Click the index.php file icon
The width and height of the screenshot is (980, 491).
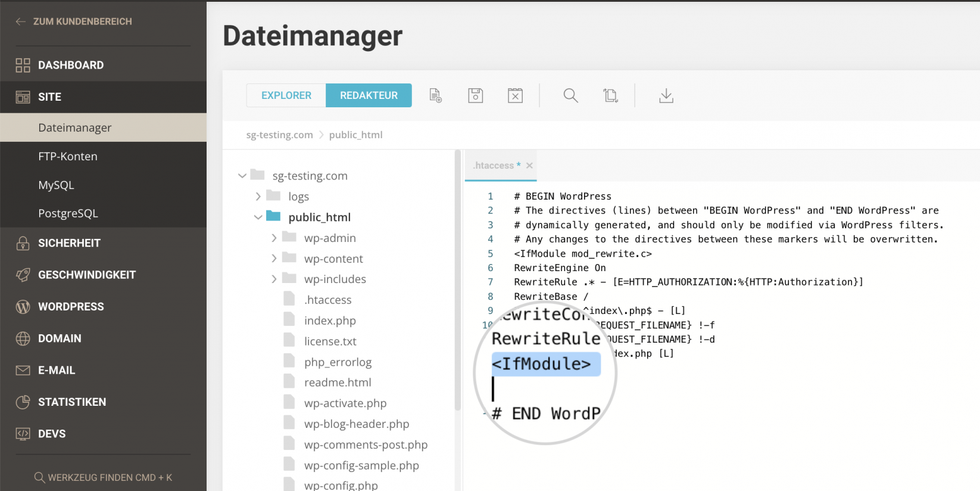(289, 320)
